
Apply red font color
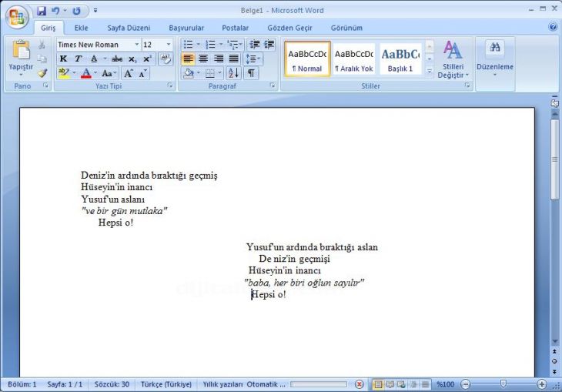point(86,73)
